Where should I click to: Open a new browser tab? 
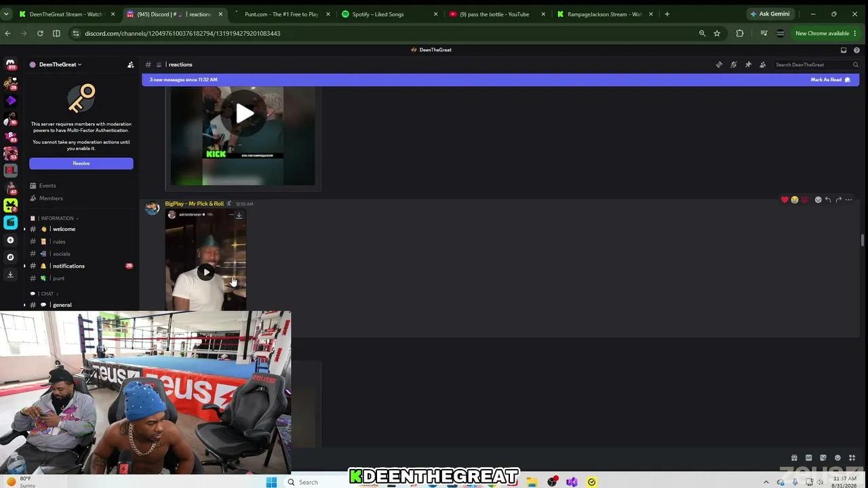(667, 14)
